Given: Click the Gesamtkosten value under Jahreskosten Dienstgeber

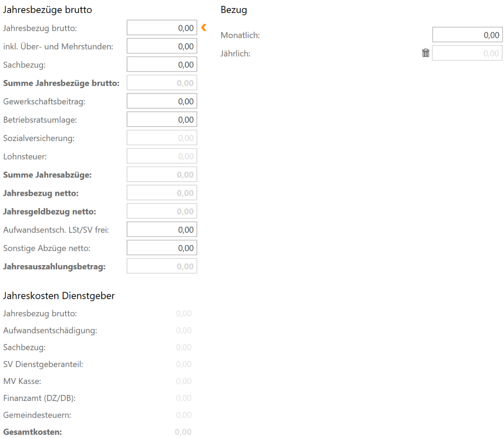Looking at the screenshot, I should click(183, 432).
